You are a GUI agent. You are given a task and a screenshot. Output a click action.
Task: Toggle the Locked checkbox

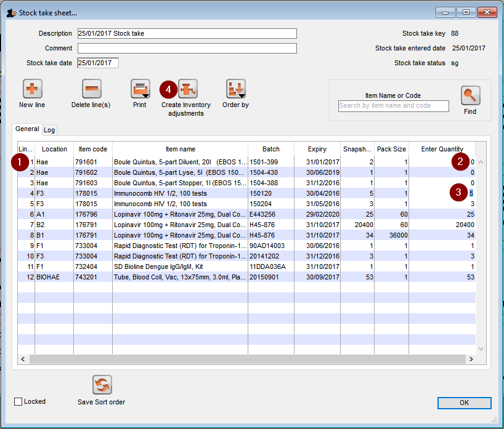coord(18,402)
